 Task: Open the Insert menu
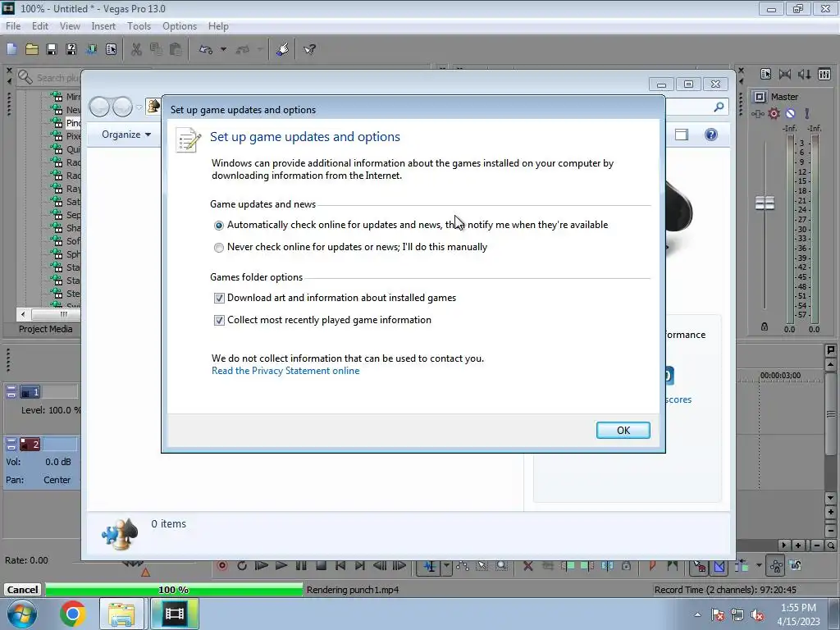click(103, 26)
